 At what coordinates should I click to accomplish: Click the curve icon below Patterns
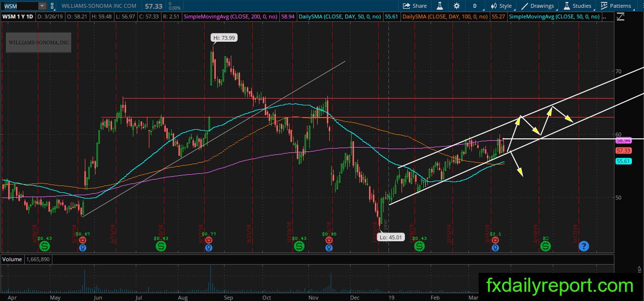coord(620,17)
